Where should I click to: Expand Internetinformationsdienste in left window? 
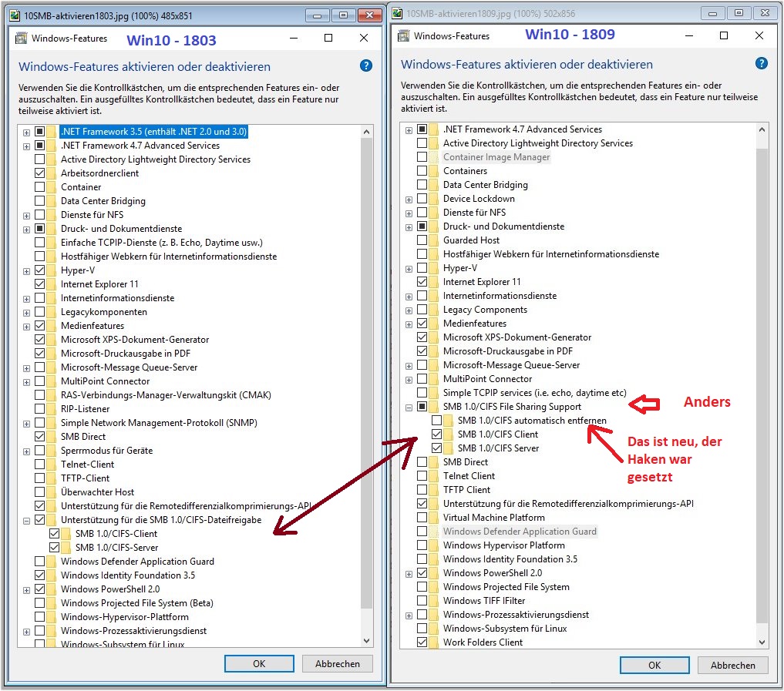[x=26, y=299]
